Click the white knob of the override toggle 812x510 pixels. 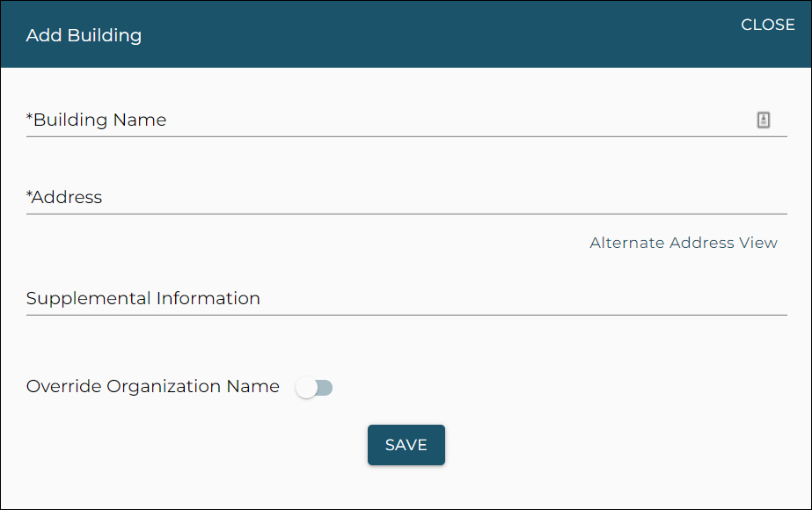pyautogui.click(x=305, y=388)
